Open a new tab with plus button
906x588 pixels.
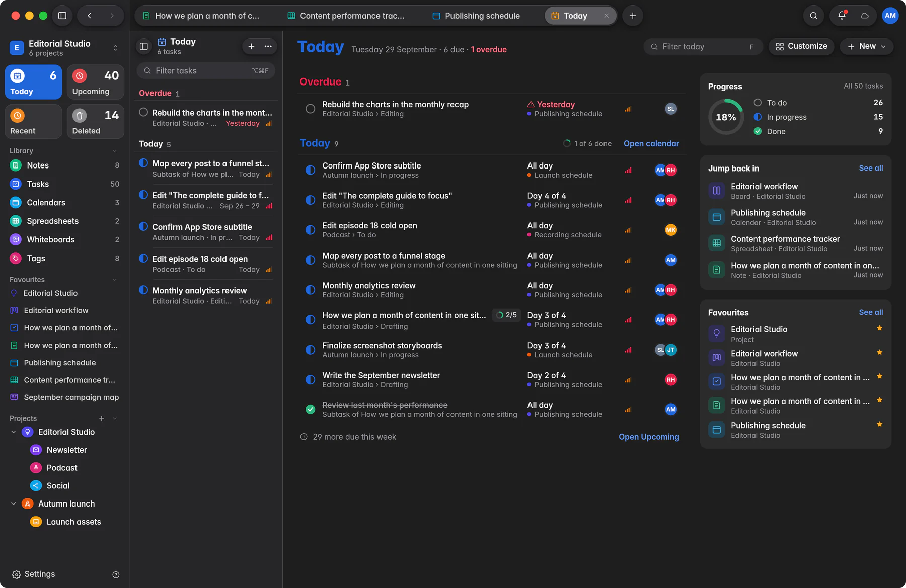633,16
